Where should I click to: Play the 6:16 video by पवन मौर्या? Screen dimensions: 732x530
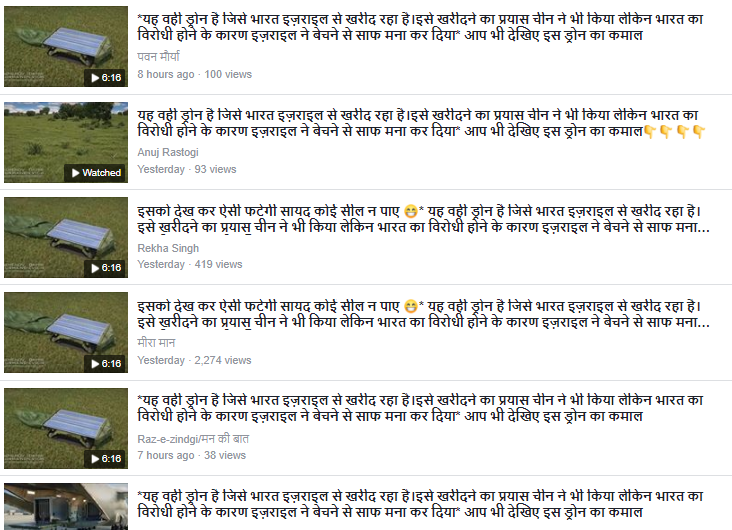[x=66, y=46]
